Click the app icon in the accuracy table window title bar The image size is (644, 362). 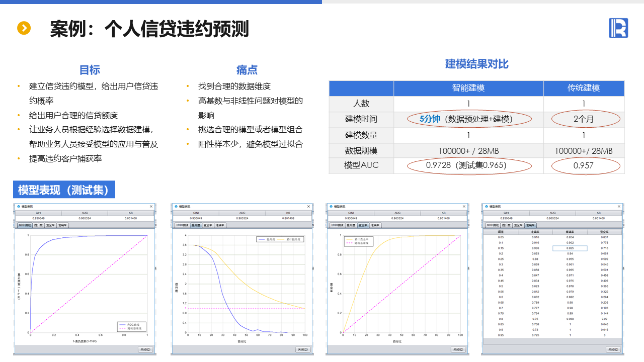487,207
